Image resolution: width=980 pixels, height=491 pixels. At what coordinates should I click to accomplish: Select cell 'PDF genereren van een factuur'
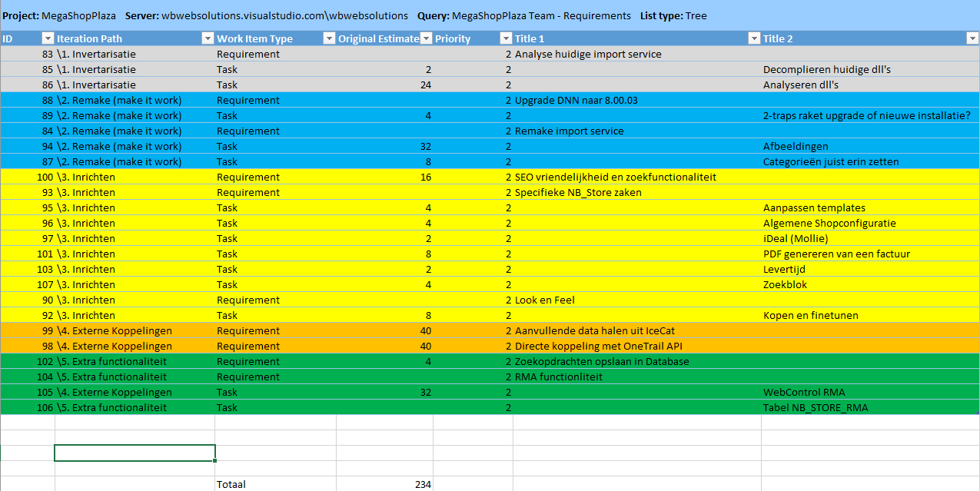(x=870, y=254)
